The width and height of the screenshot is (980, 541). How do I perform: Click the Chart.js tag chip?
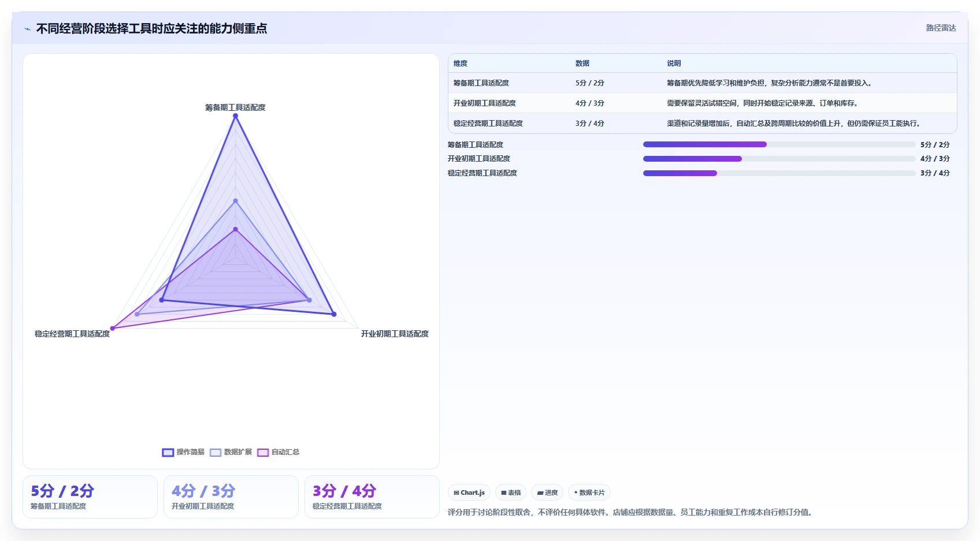point(469,493)
